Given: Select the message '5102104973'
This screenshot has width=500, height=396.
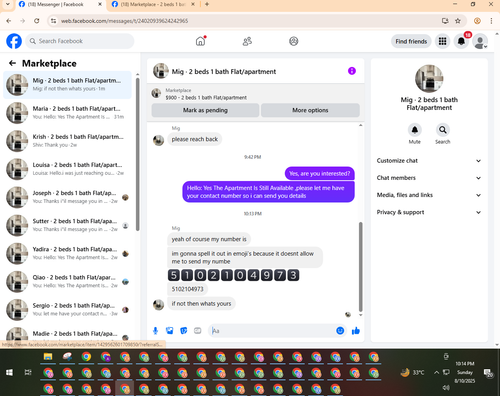Looking at the screenshot, I should (187, 289).
